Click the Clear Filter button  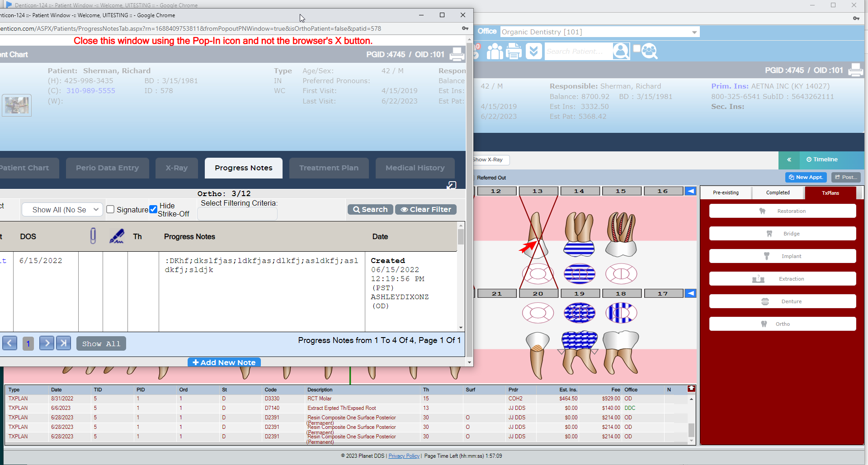(426, 210)
